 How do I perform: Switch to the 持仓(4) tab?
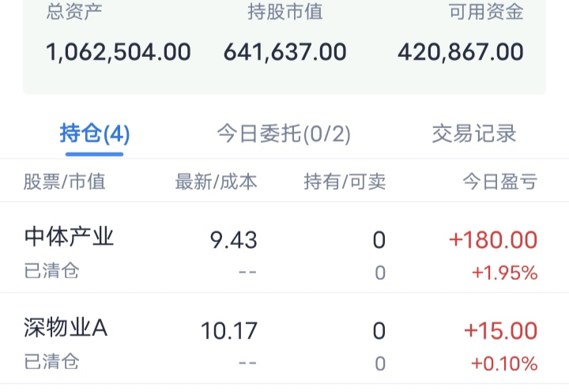click(95, 134)
